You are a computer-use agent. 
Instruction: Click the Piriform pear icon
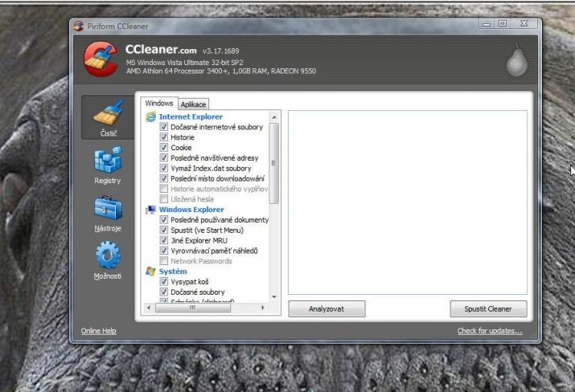click(516, 61)
